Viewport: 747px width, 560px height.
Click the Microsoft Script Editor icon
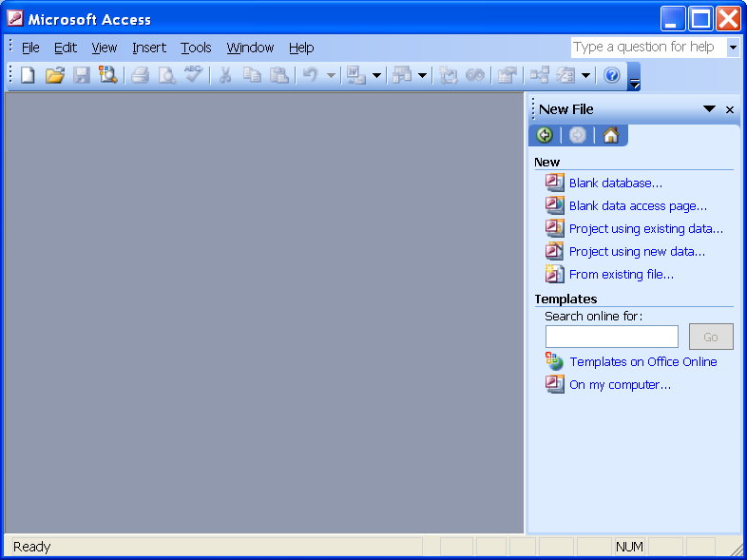475,75
